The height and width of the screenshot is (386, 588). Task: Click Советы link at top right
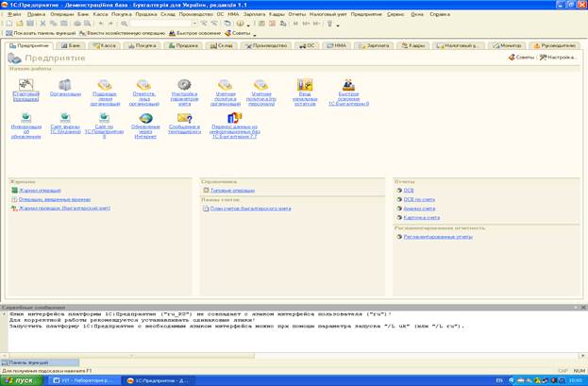(521, 58)
